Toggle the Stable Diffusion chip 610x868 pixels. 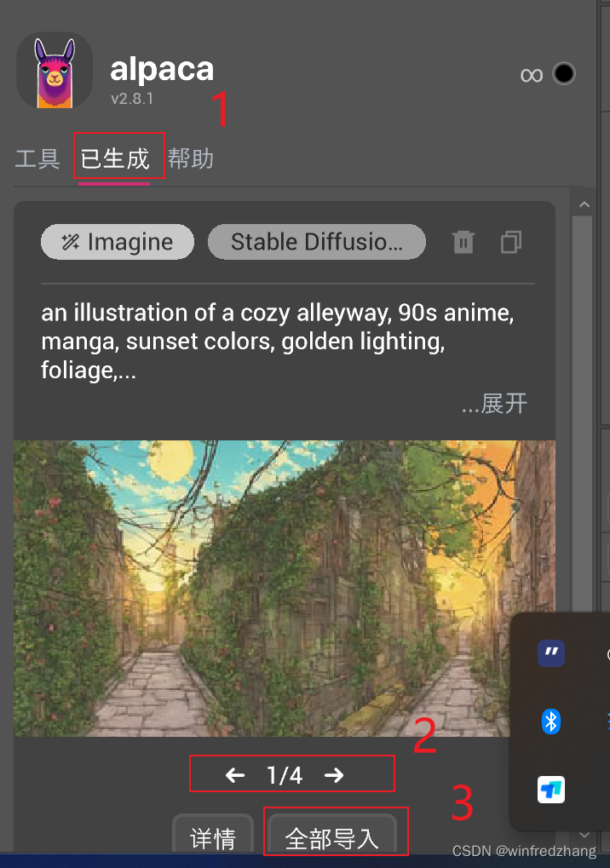point(316,241)
